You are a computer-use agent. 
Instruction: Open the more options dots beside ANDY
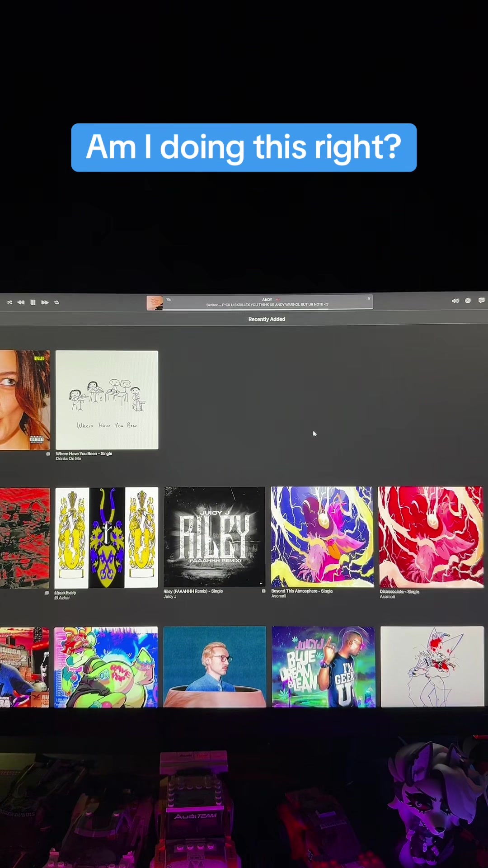(278, 299)
